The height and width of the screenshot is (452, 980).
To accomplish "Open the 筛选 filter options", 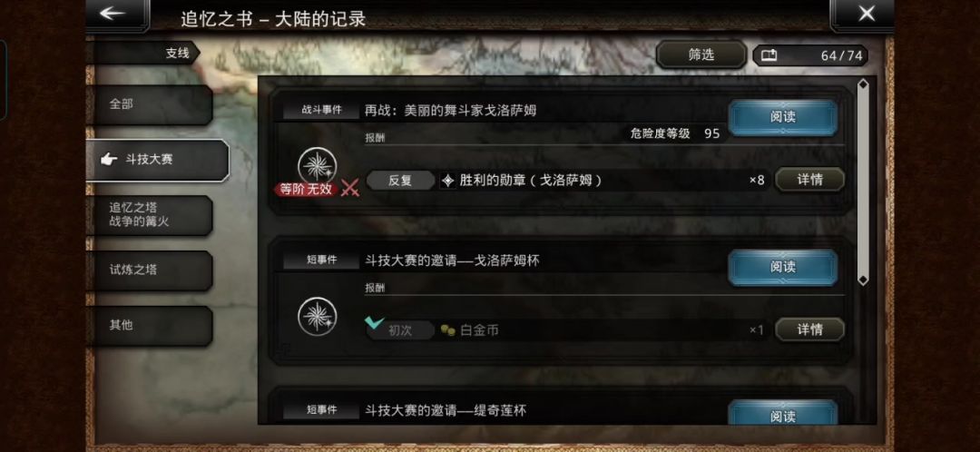I will coord(701,55).
